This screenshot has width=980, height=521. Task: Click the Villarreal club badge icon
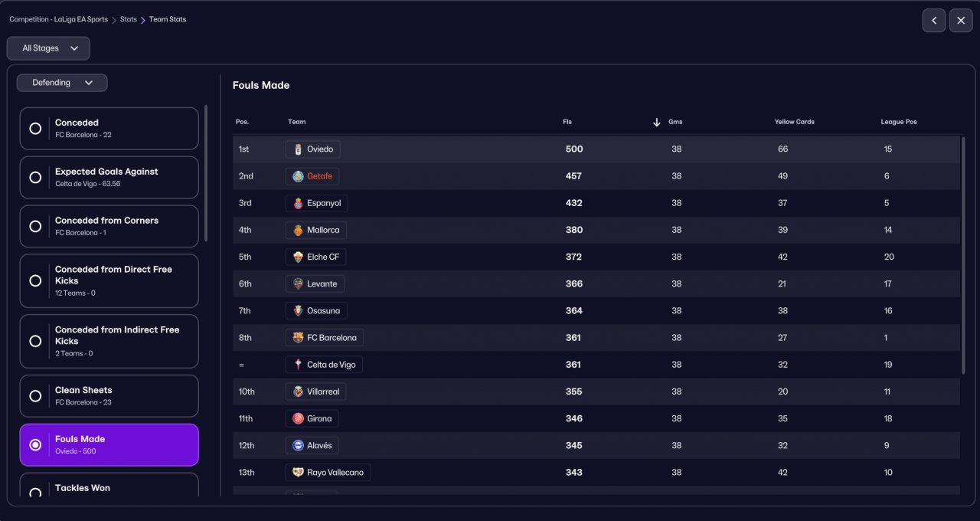point(298,392)
